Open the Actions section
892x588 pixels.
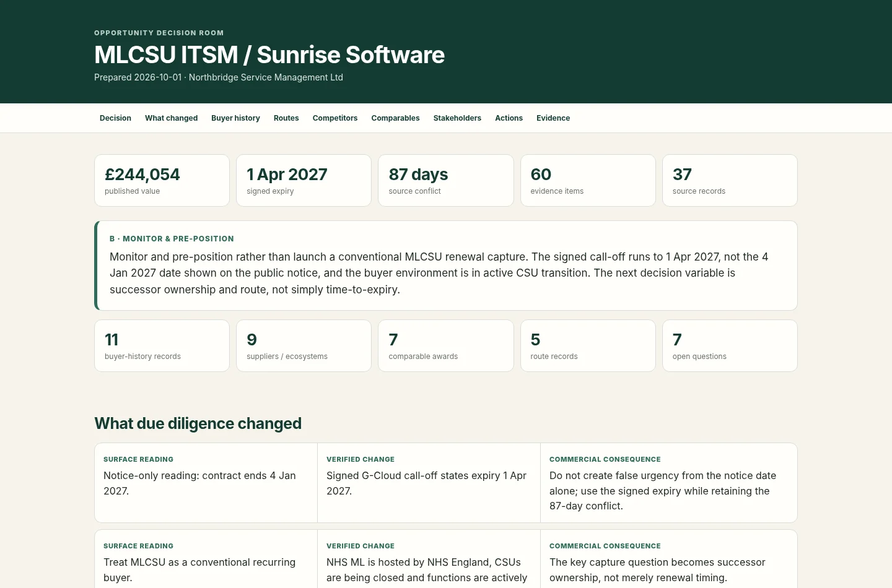pyautogui.click(x=509, y=118)
